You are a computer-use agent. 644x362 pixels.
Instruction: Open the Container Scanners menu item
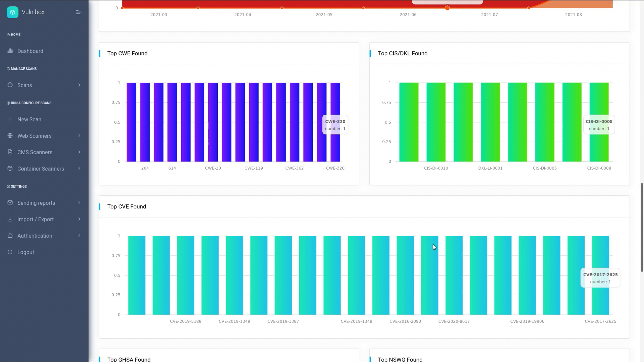pos(44,169)
